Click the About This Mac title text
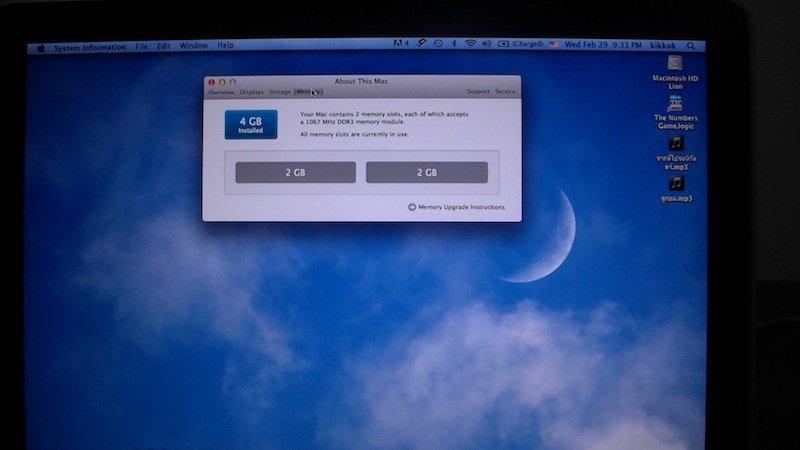Viewport: 800px width, 450px height. [361, 81]
